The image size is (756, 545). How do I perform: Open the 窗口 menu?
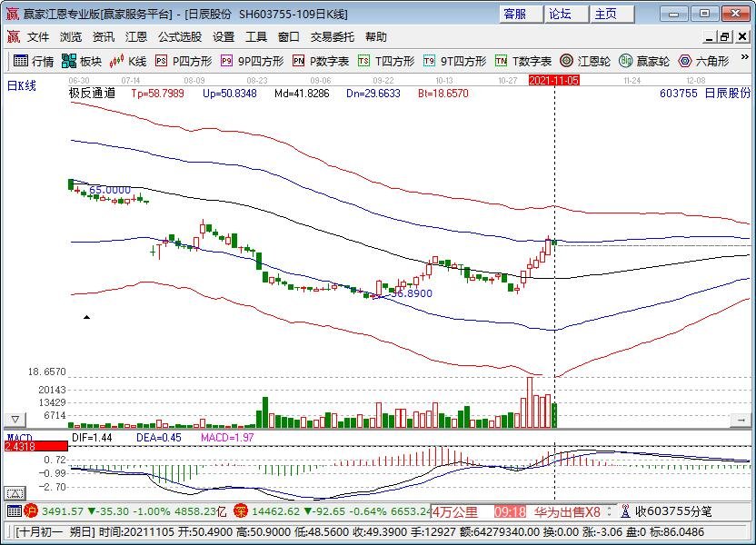289,37
